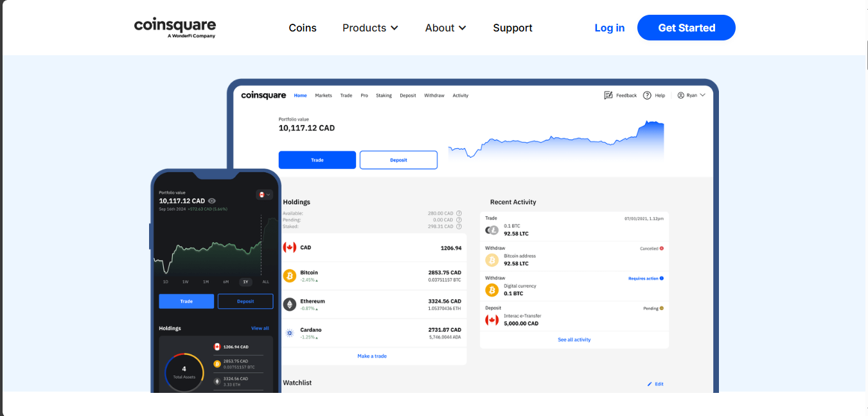Expand the About dropdown menu
Image resolution: width=868 pixels, height=416 pixels.
point(445,28)
